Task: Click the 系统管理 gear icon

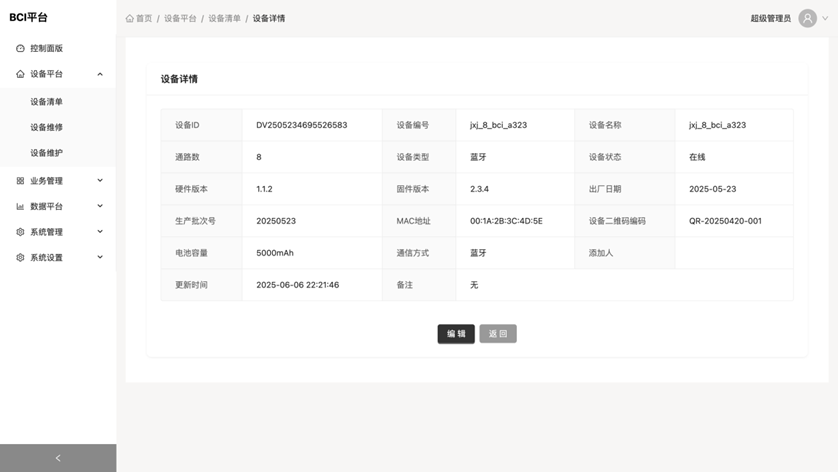Action: (x=20, y=232)
